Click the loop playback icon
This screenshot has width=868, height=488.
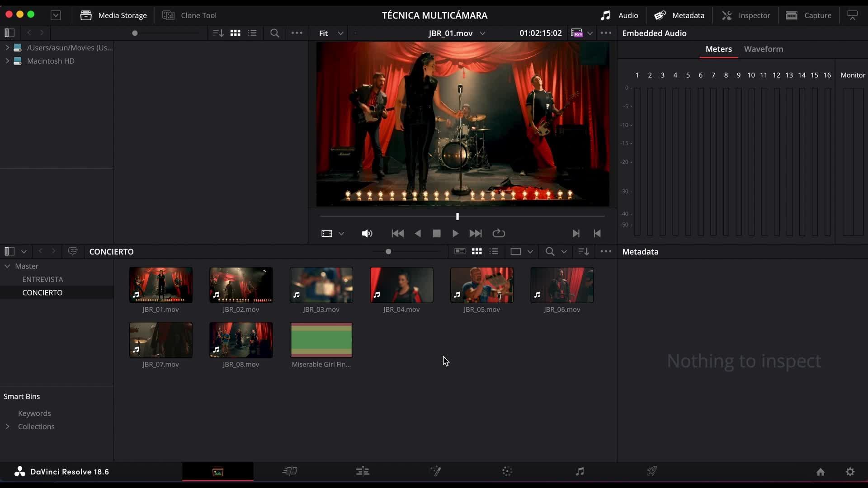(499, 234)
